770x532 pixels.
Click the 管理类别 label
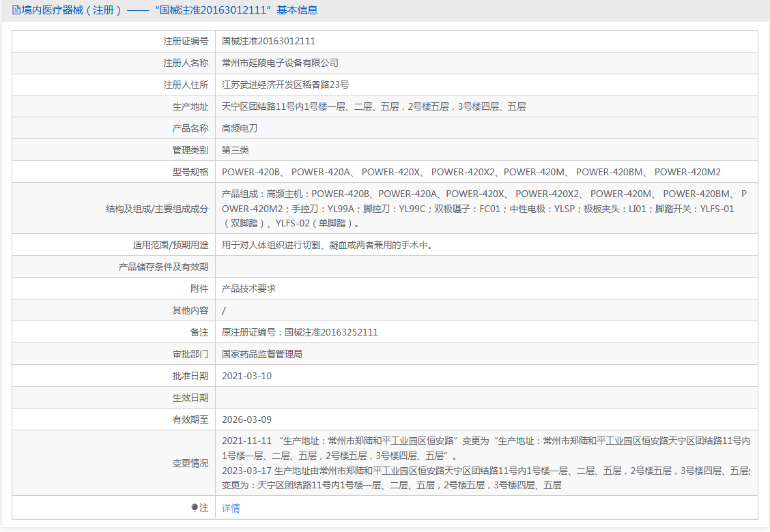pyautogui.click(x=190, y=150)
